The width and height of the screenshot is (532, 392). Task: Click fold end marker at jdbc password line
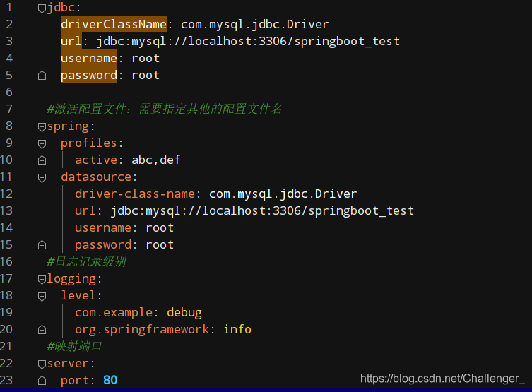coord(42,76)
